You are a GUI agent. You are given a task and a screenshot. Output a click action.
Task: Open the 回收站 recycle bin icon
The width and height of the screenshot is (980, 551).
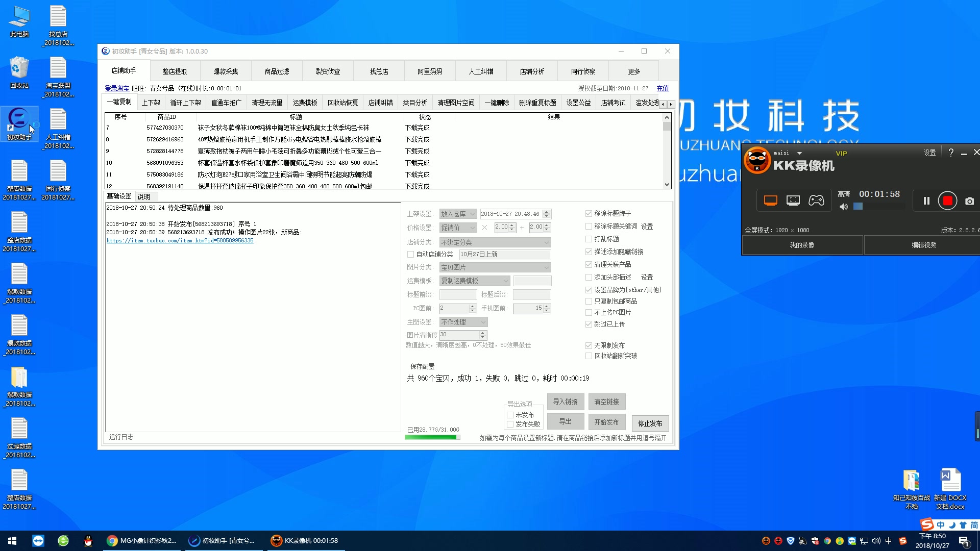(19, 72)
